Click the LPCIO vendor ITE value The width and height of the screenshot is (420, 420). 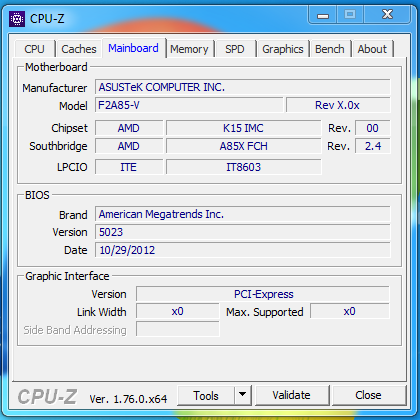[129, 167]
